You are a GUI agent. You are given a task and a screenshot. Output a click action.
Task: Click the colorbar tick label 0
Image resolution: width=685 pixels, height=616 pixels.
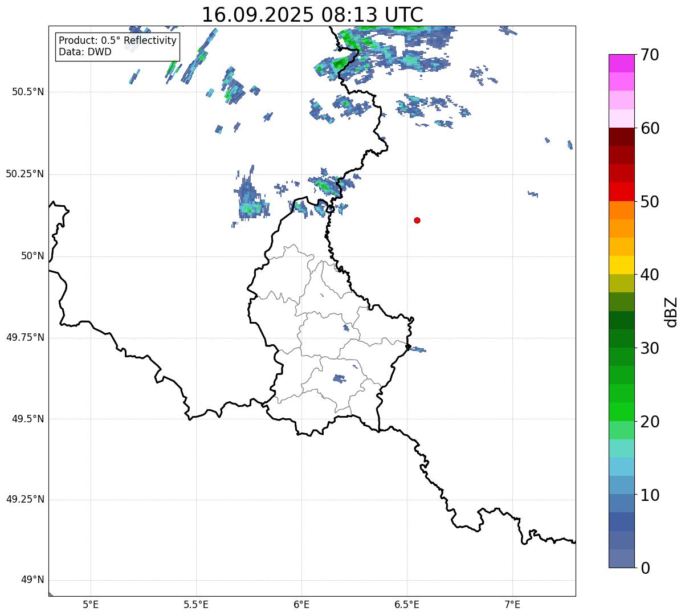pos(645,568)
